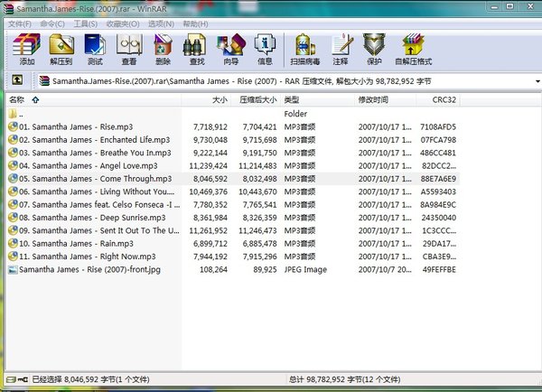
Task: Click packed size value 9,715,698
Action: (259, 140)
